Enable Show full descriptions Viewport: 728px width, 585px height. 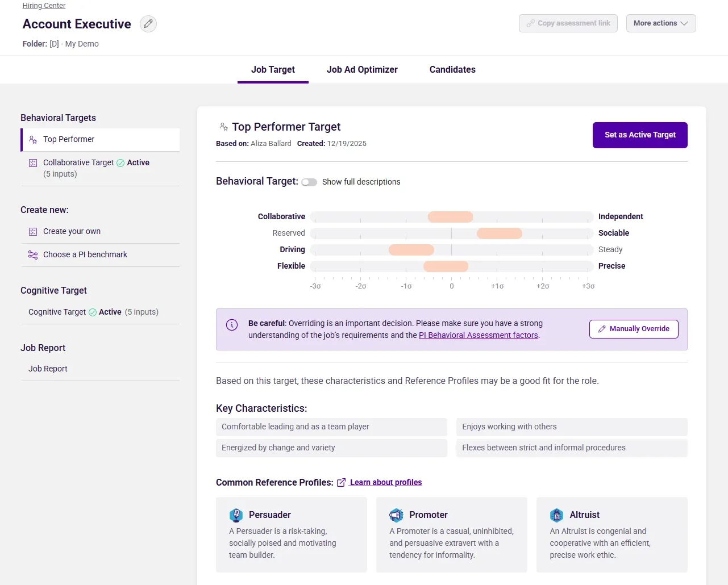309,182
